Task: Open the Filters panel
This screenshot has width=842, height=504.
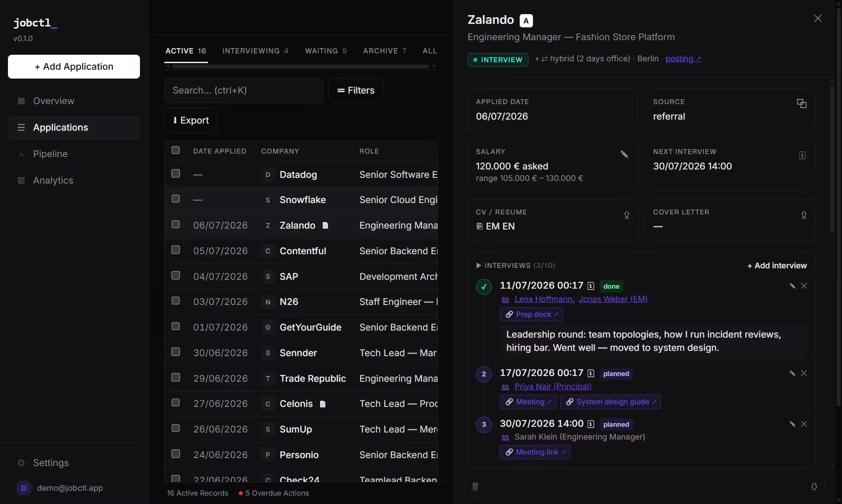Action: (356, 90)
